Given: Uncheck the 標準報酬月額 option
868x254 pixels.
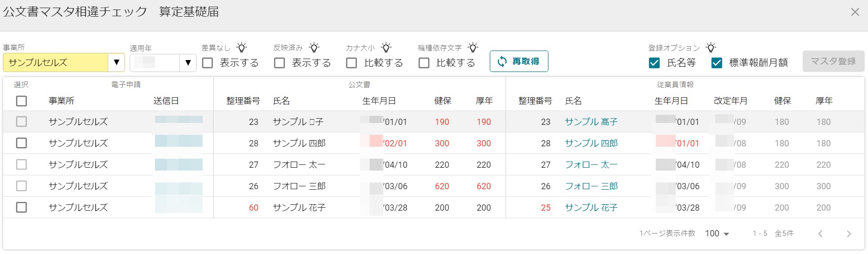Looking at the screenshot, I should [716, 63].
